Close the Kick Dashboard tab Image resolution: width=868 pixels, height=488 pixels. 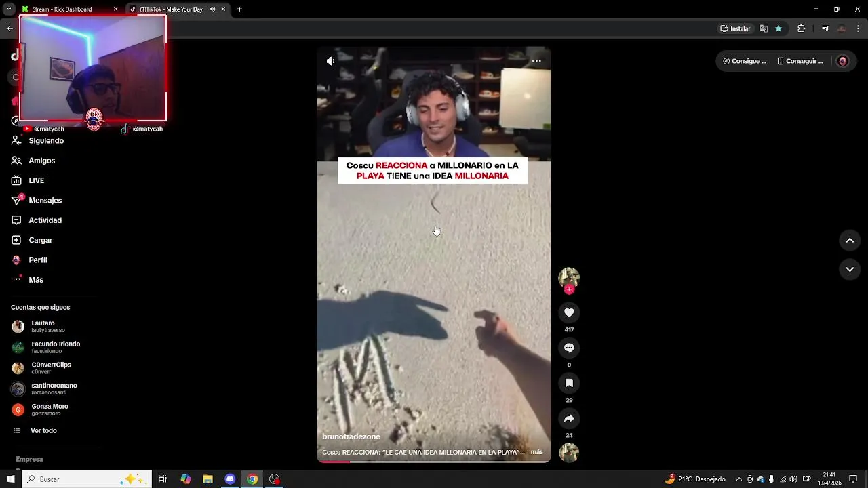(115, 9)
